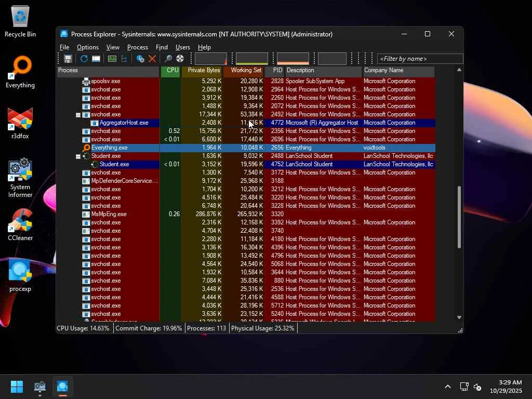Toggle the process tree view icon
The image size is (532, 399).
(124, 59)
